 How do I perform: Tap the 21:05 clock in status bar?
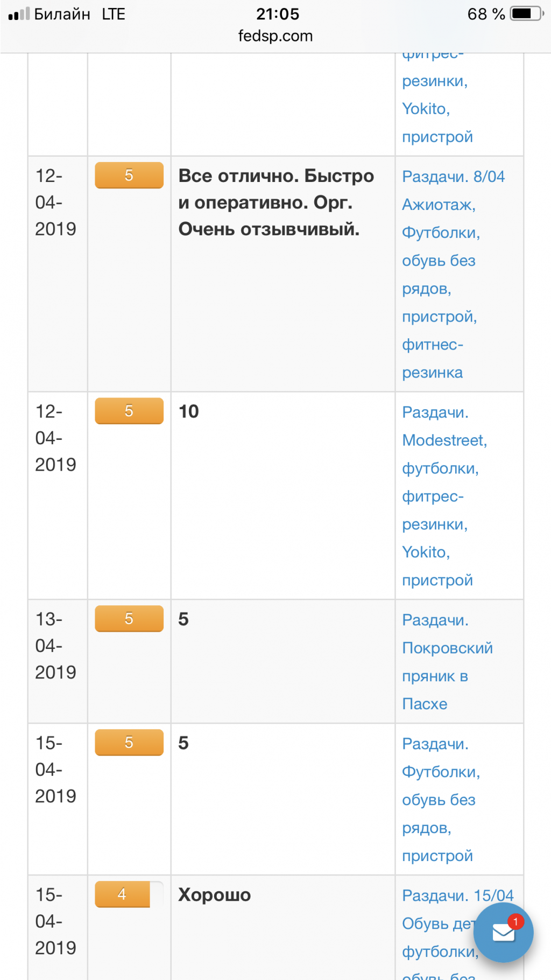(278, 14)
